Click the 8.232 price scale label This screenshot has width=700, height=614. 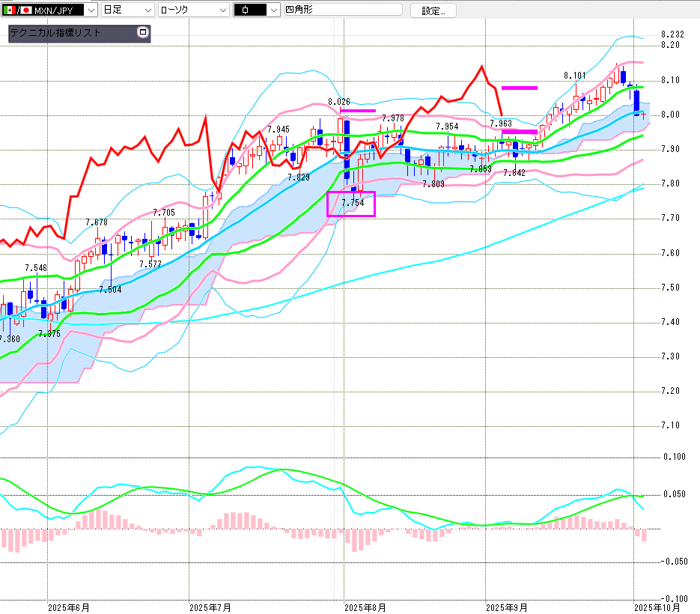(x=673, y=34)
